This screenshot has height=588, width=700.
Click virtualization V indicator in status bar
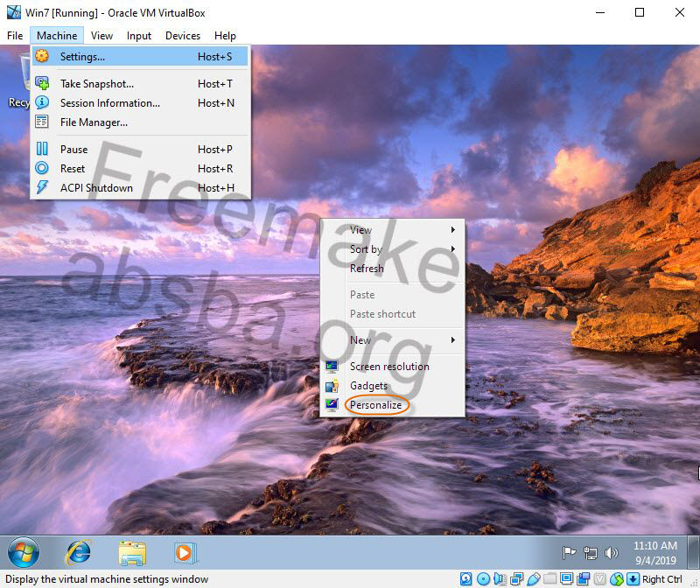click(x=600, y=579)
